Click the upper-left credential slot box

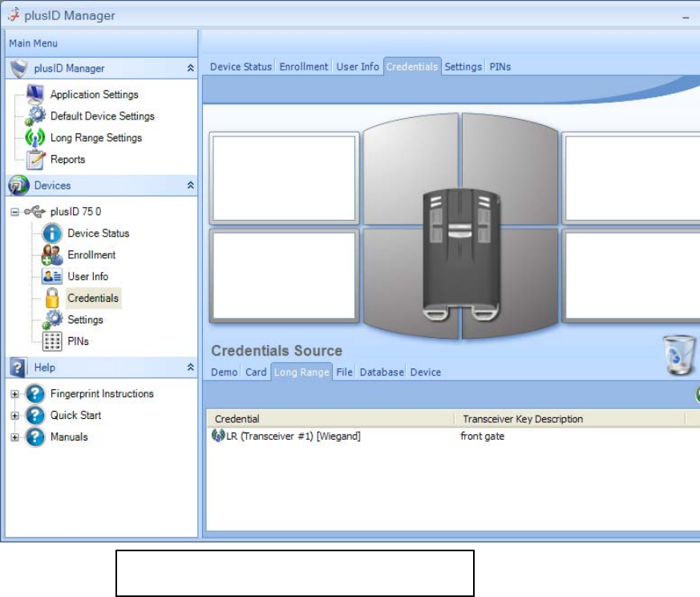(x=284, y=178)
